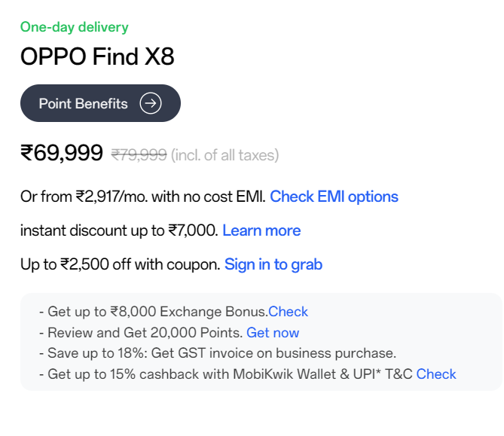Click the incl. of all taxes note

[225, 155]
